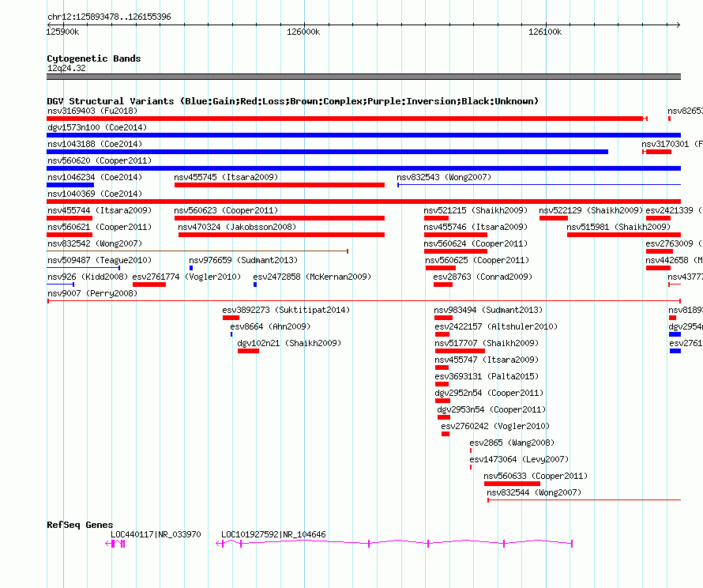The width and height of the screenshot is (703, 588).
Task: Select nsv517707 (Shaikh2009) variant
Action: click(487, 343)
